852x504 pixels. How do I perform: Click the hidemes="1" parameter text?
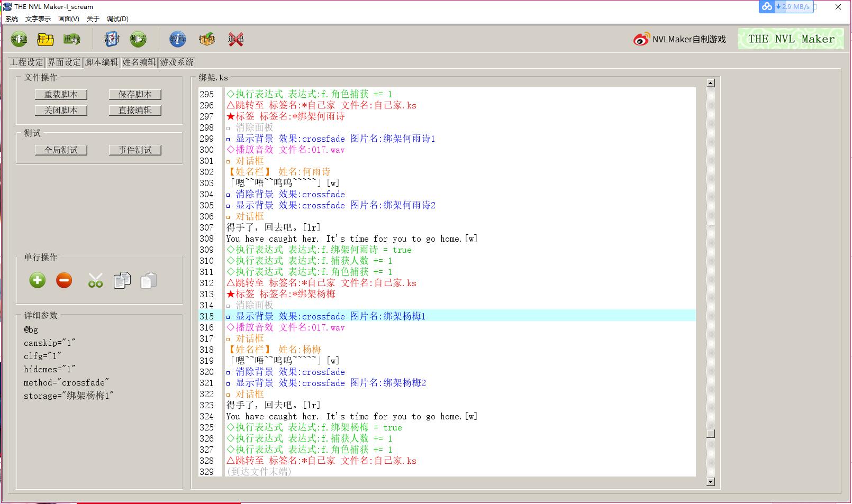(x=50, y=369)
